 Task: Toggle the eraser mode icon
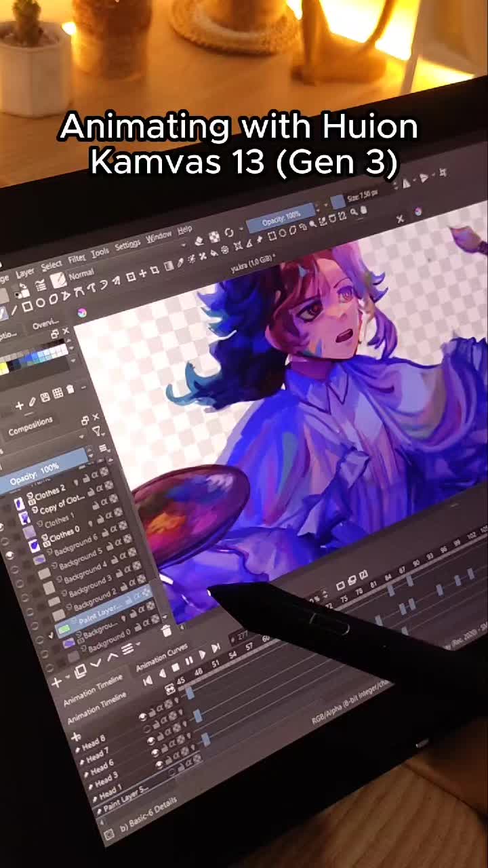(199, 240)
